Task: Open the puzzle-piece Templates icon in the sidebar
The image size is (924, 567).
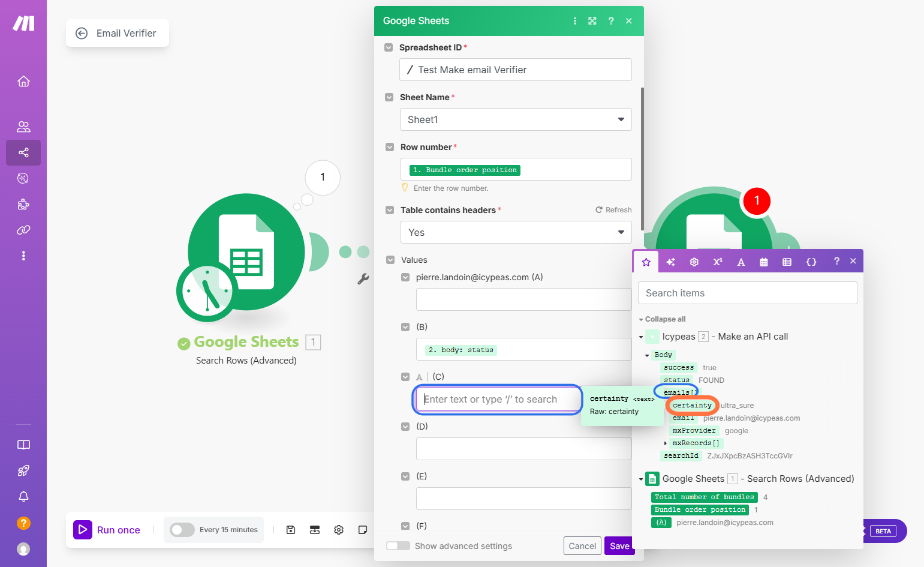Action: click(23, 204)
